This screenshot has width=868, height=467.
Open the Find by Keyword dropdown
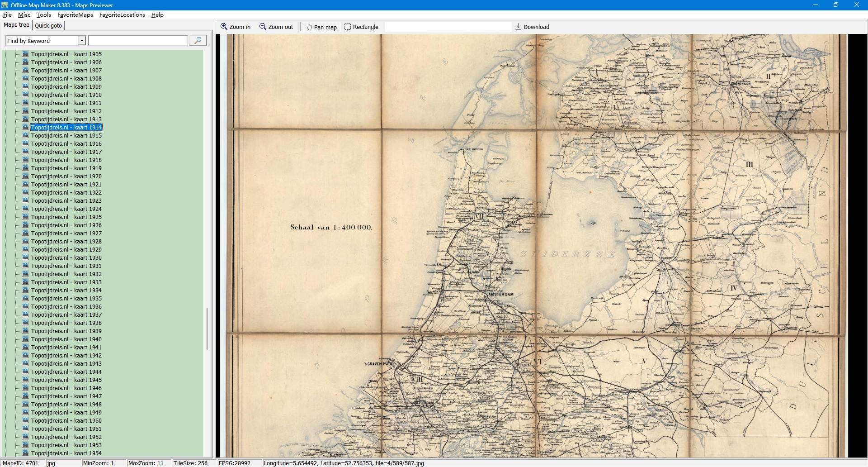pyautogui.click(x=82, y=41)
